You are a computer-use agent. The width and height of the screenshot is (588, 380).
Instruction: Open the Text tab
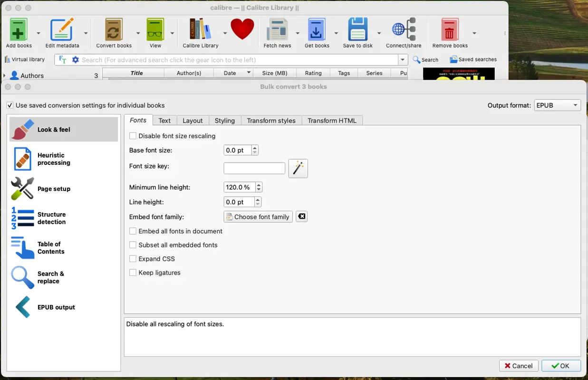164,120
